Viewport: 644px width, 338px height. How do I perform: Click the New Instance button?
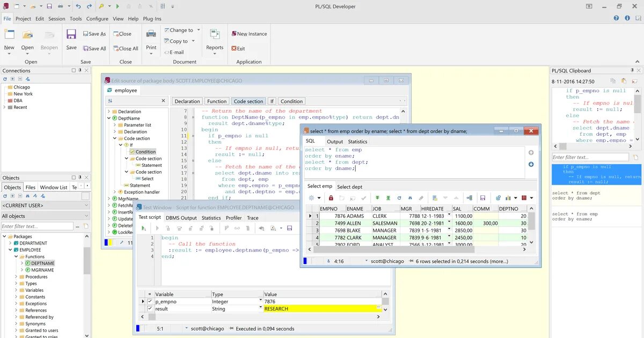249,34
